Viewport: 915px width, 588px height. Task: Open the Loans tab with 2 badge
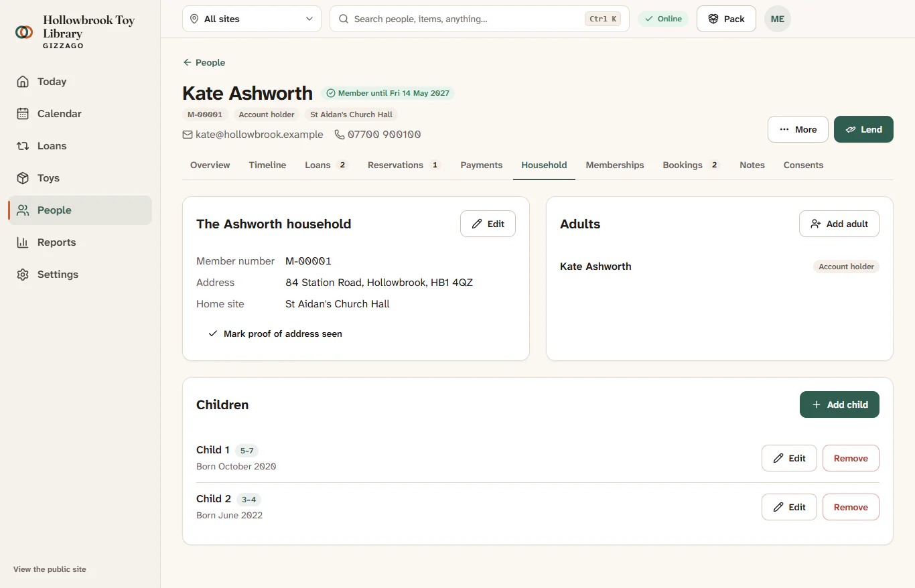coord(326,165)
